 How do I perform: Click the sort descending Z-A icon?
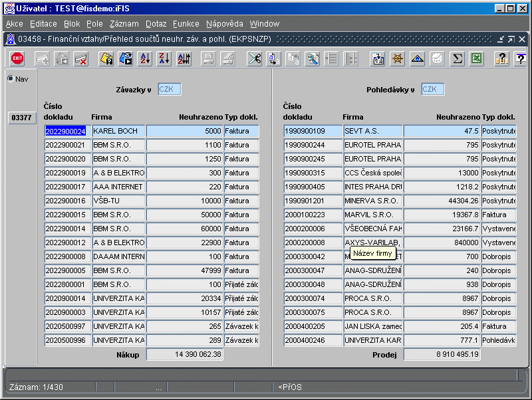pyautogui.click(x=164, y=59)
